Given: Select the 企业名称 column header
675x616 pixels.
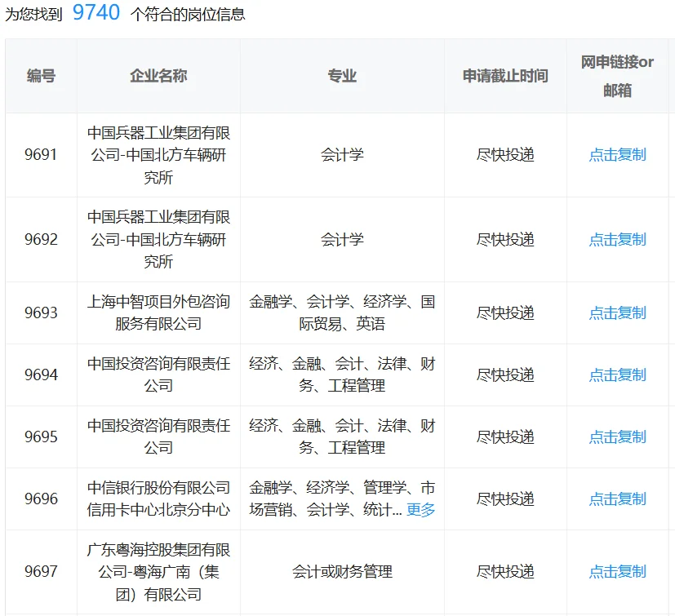Looking at the screenshot, I should point(158,76).
